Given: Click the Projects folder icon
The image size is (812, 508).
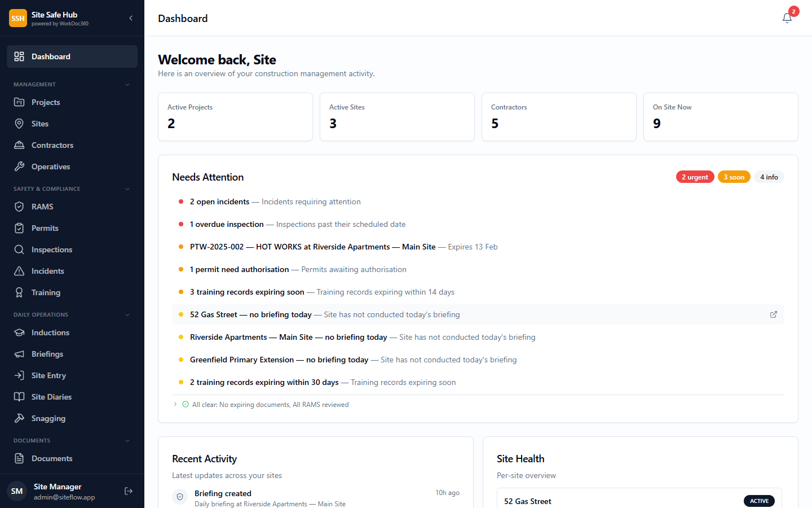Looking at the screenshot, I should (19, 102).
